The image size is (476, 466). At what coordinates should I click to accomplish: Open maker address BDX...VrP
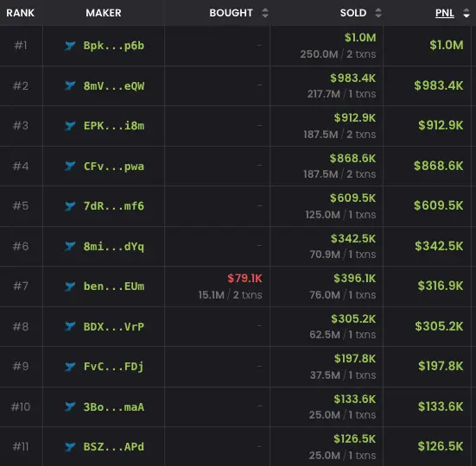pyautogui.click(x=114, y=326)
